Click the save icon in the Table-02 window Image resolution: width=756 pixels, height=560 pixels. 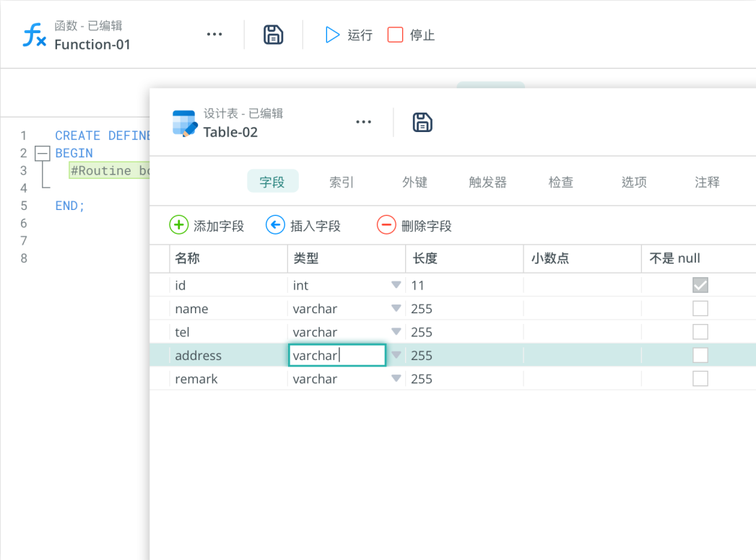point(422,122)
